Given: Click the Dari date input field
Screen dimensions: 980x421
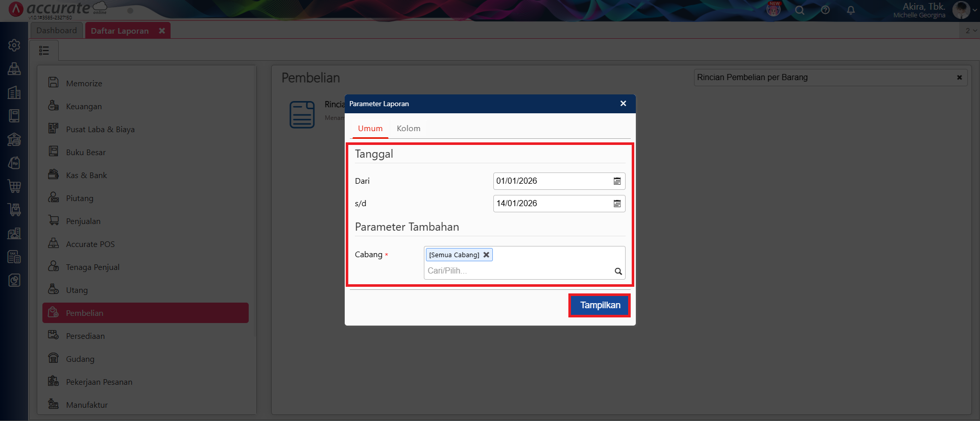Looking at the screenshot, I should (x=552, y=181).
